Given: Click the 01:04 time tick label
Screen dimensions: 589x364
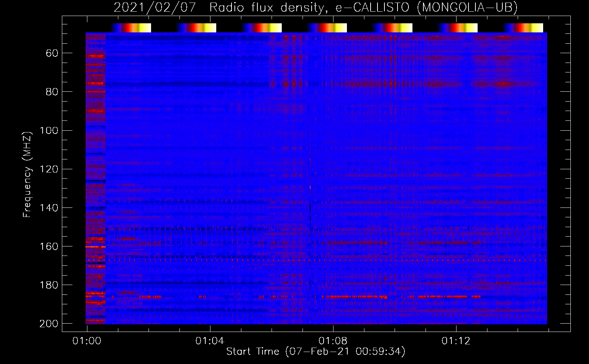Looking at the screenshot, I should (x=210, y=341).
